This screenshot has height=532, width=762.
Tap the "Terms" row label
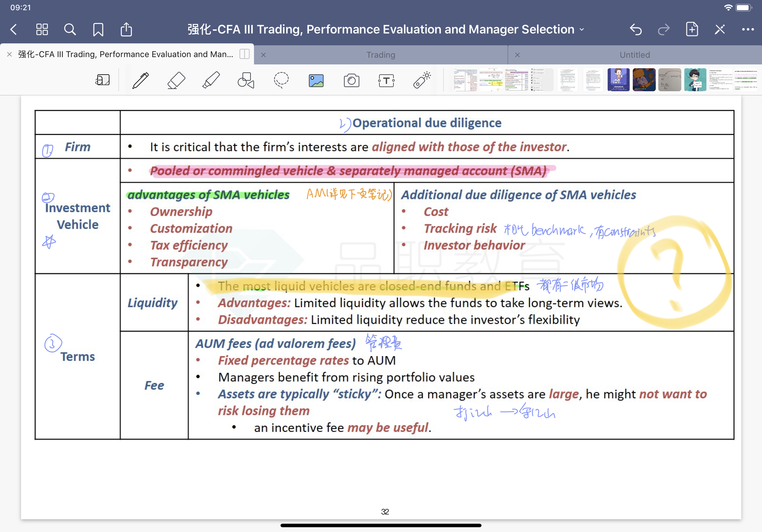click(x=78, y=357)
